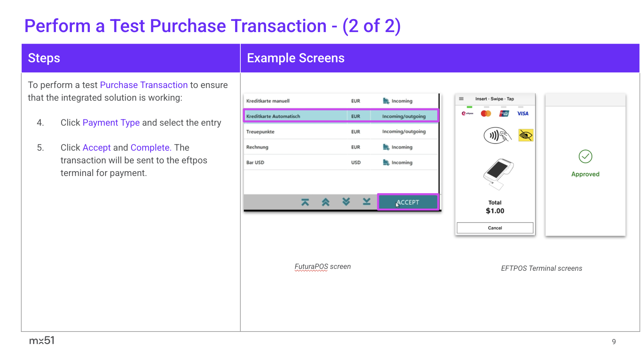Image resolution: width=644 pixels, height=358 pixels.
Task: Click the Mastercard logo
Action: 486,113
